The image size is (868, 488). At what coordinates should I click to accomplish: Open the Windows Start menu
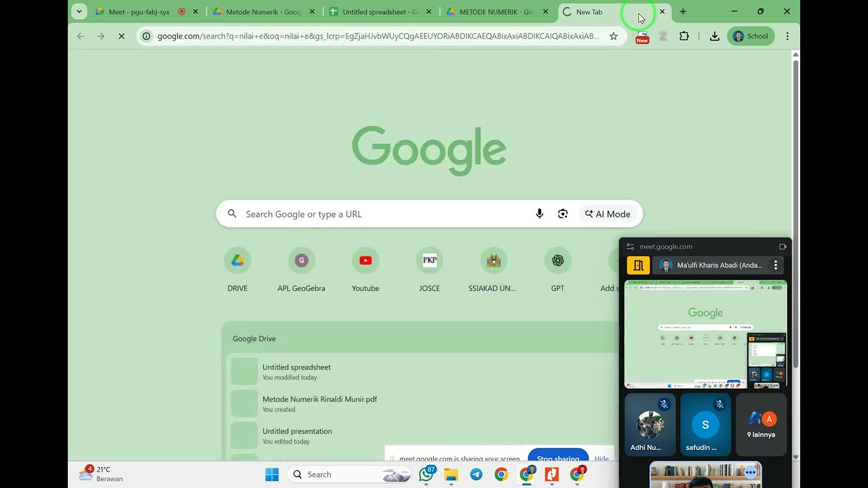[272, 474]
